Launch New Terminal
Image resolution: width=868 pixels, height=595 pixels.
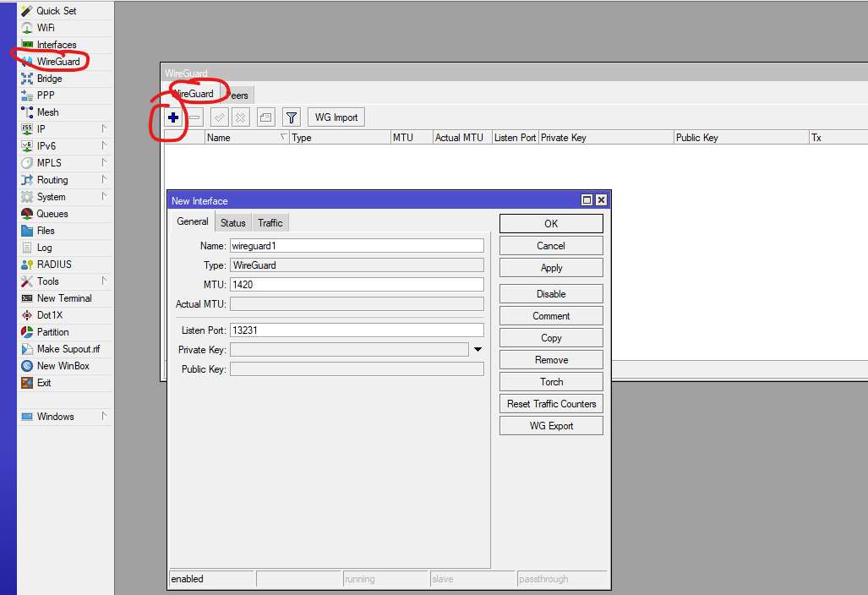pos(65,297)
